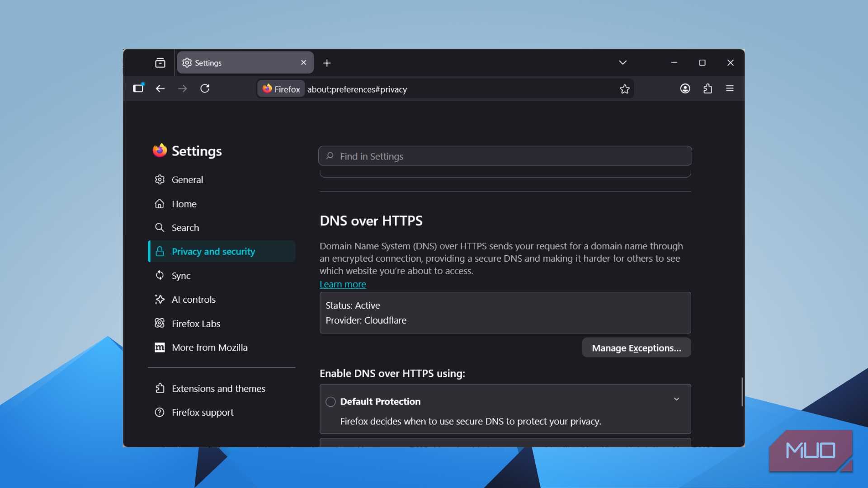Click the Extensions and themes puzzle icon

click(x=160, y=388)
